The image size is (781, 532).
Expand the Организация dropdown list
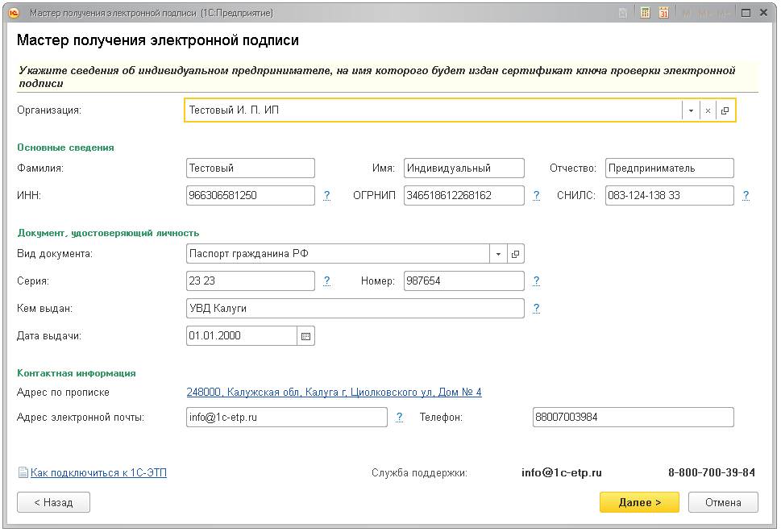pos(691,110)
